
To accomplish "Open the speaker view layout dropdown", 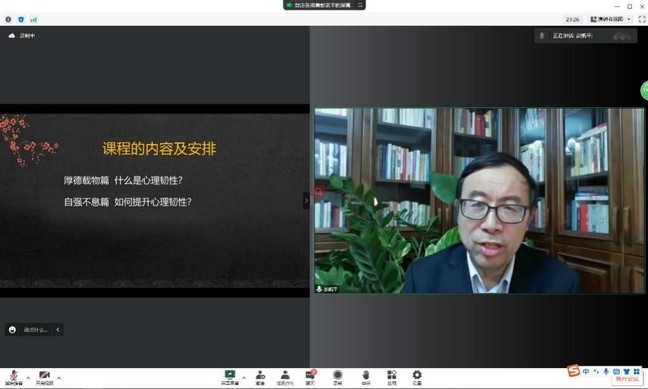I will [611, 19].
